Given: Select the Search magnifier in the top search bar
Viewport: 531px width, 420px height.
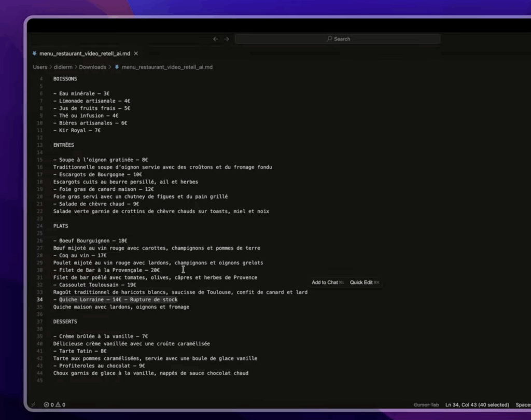Looking at the screenshot, I should point(329,38).
